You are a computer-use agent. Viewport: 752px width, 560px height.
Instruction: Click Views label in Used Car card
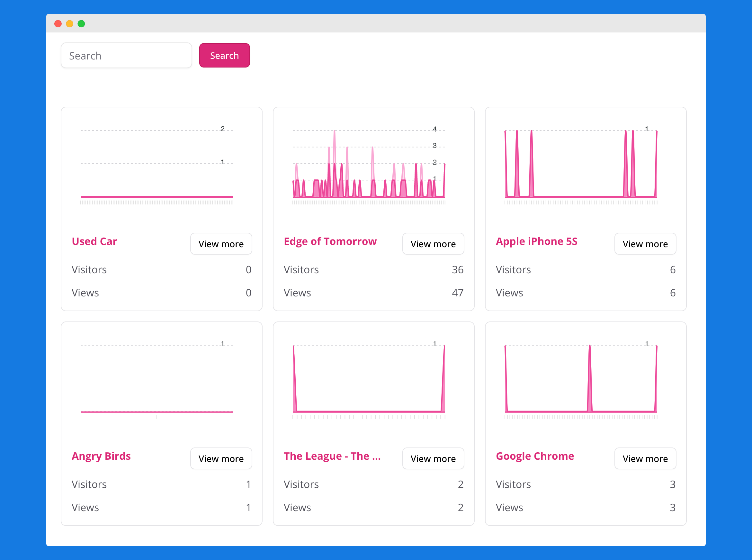pyautogui.click(x=85, y=293)
